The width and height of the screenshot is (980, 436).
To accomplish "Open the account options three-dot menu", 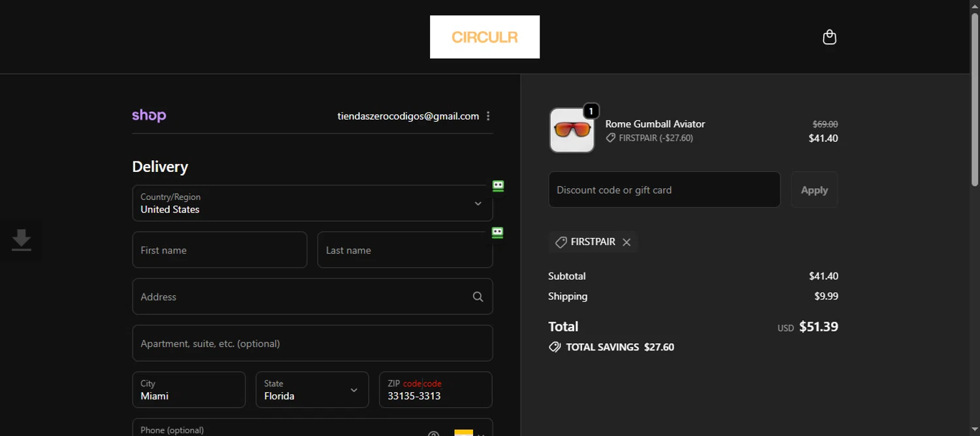I will coord(488,116).
